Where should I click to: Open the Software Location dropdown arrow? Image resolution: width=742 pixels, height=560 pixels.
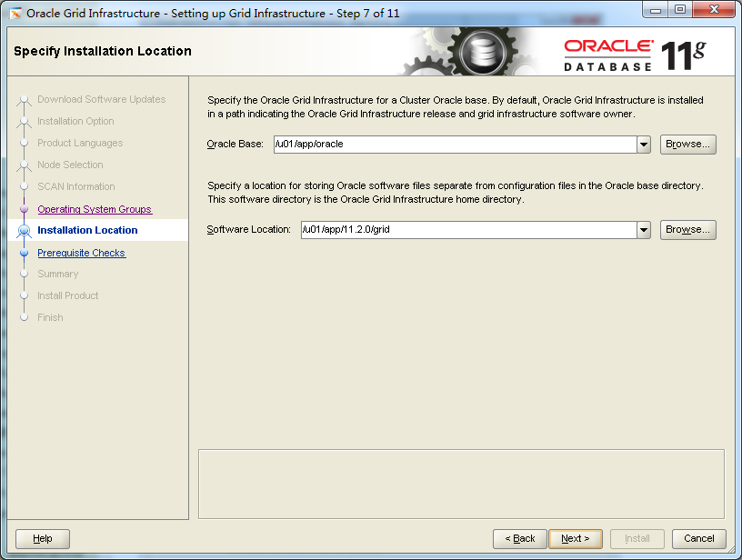pos(644,230)
